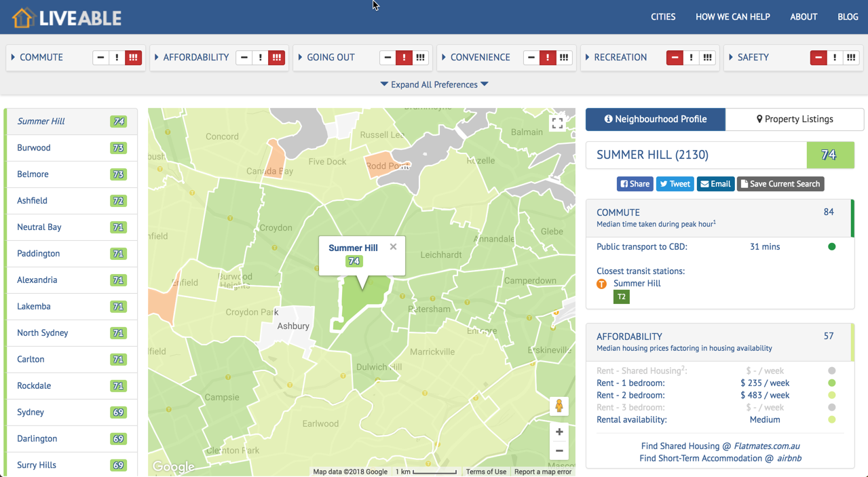This screenshot has height=477, width=868.
Task: Select Lakemba in suburb list
Action: (x=72, y=307)
